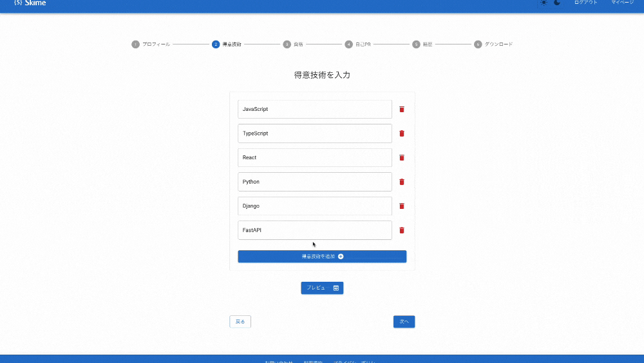Switch to dark mode via moon icon
The image size is (644, 363).
(x=557, y=3)
